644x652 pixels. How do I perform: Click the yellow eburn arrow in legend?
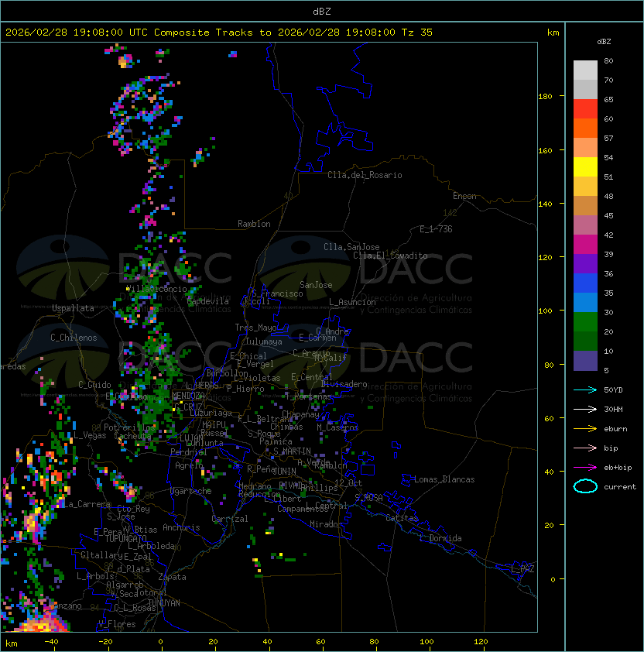click(585, 429)
